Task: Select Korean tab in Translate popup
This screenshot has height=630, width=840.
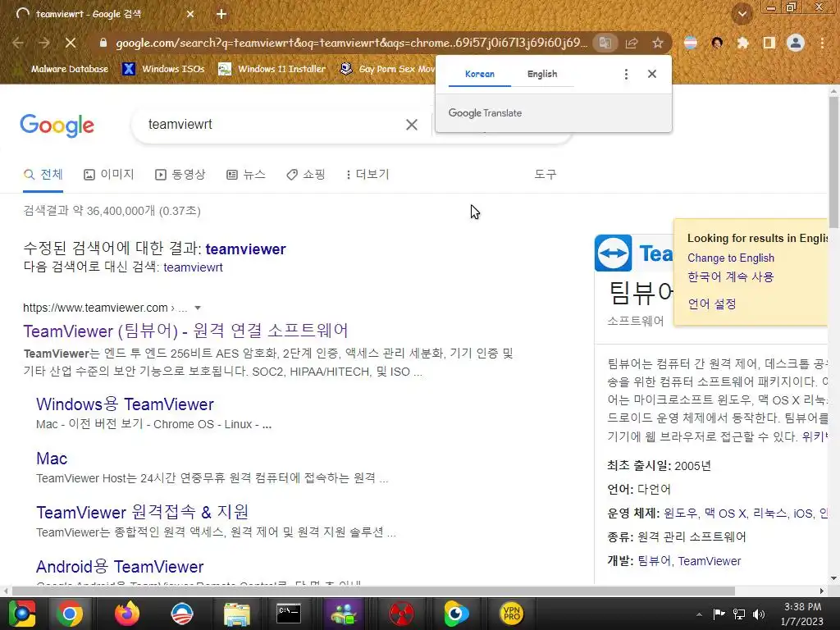Action: pyautogui.click(x=479, y=74)
